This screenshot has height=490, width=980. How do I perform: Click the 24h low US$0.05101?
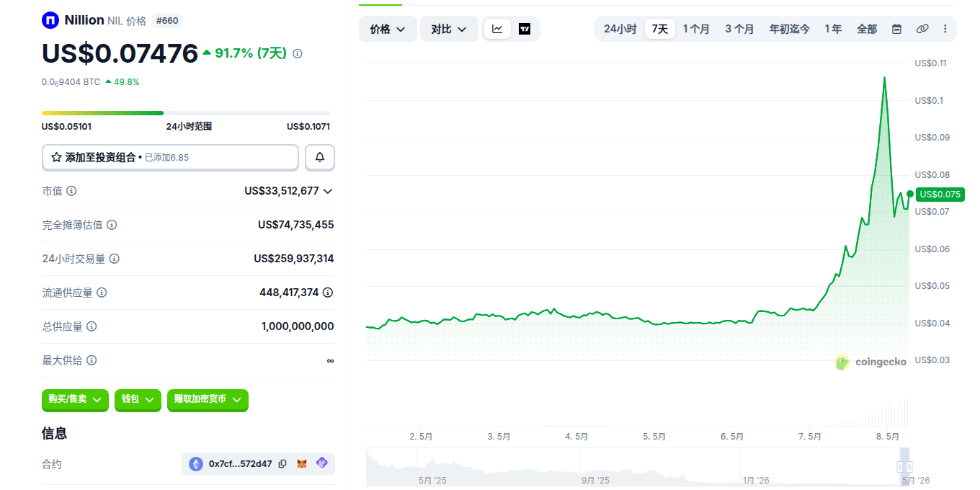pyautogui.click(x=66, y=126)
